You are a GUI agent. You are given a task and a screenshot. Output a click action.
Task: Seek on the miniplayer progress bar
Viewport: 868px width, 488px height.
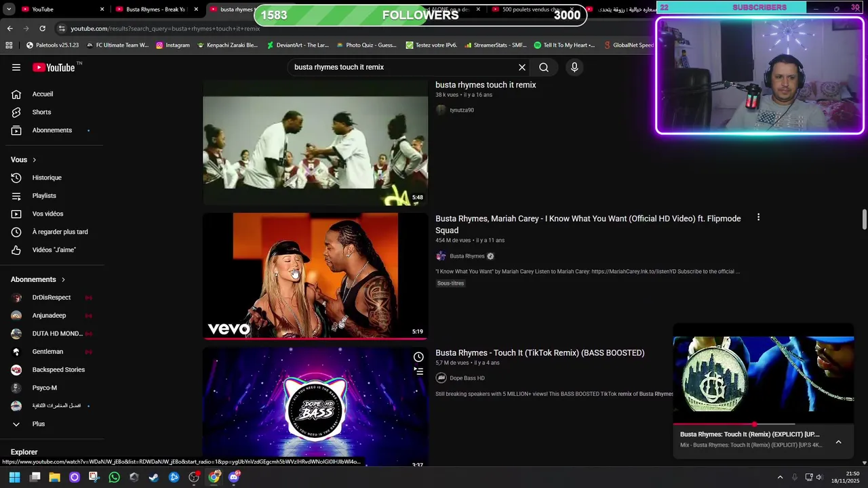[x=764, y=424]
